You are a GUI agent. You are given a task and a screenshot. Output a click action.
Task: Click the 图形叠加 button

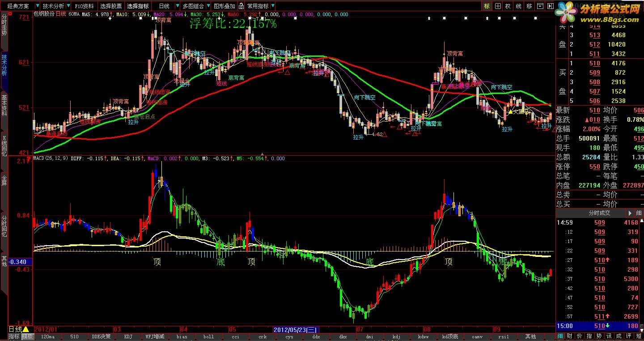click(x=225, y=6)
